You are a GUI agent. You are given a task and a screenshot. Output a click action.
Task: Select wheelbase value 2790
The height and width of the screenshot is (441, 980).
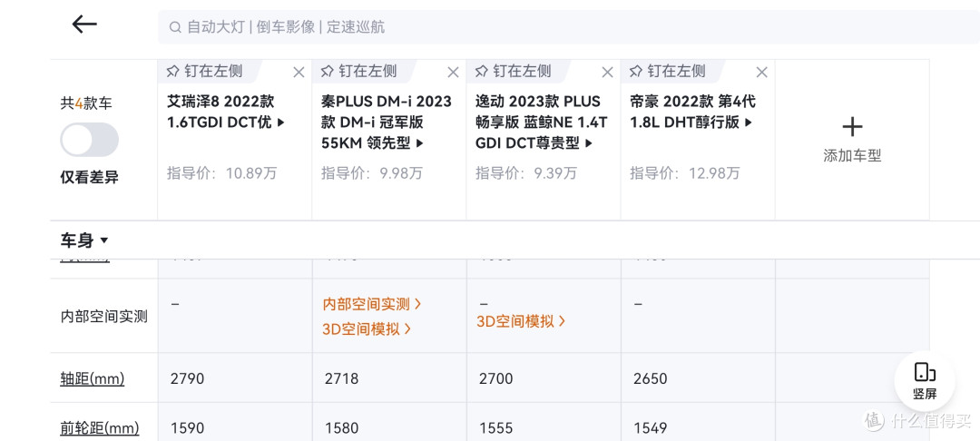coord(187,378)
